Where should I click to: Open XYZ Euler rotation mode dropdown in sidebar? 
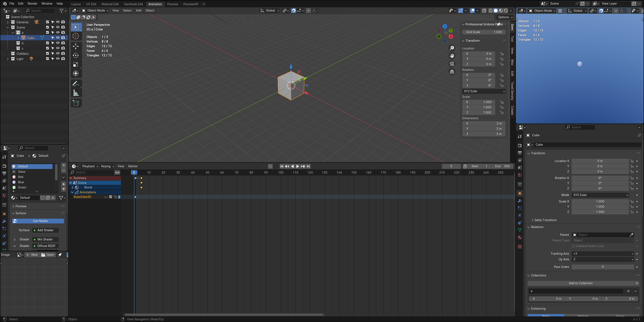point(484,91)
